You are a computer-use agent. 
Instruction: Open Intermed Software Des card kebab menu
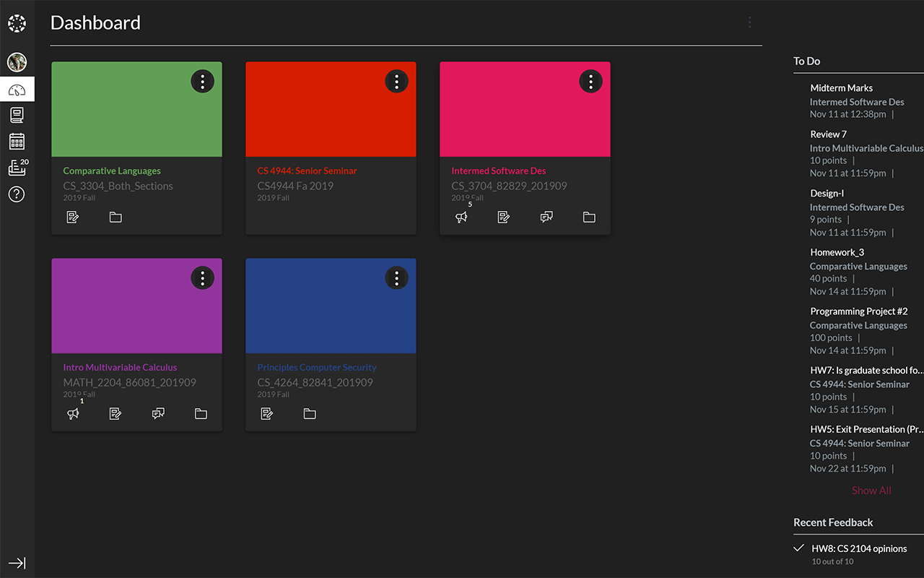[x=590, y=81]
